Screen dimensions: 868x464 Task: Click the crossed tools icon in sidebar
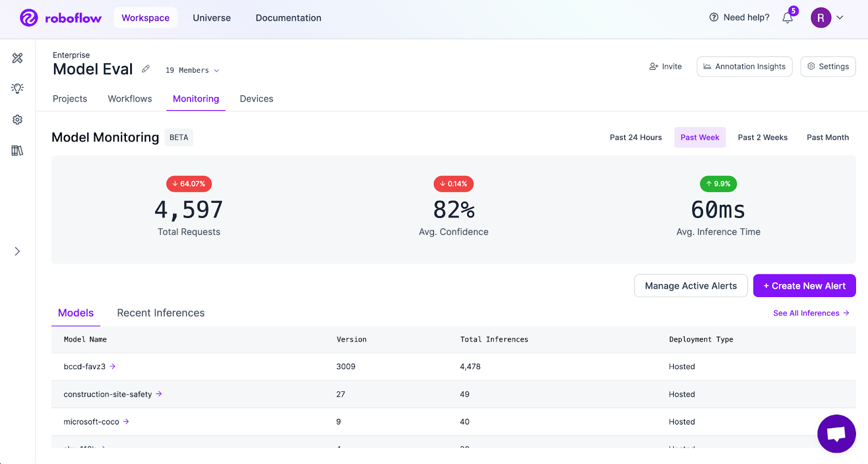click(x=17, y=58)
